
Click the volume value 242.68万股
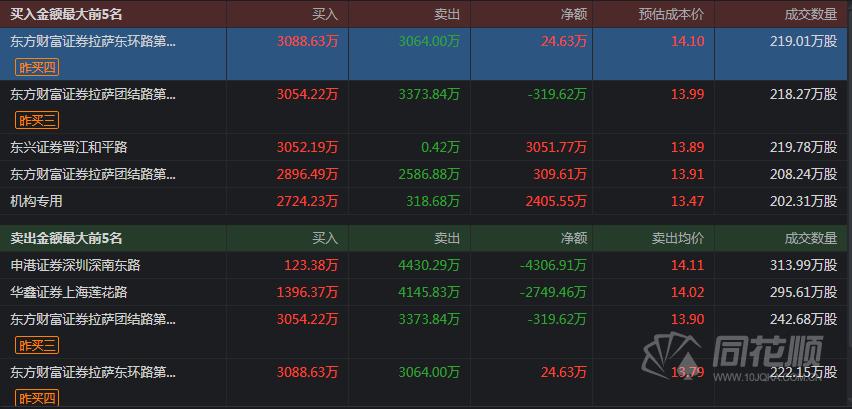click(804, 319)
